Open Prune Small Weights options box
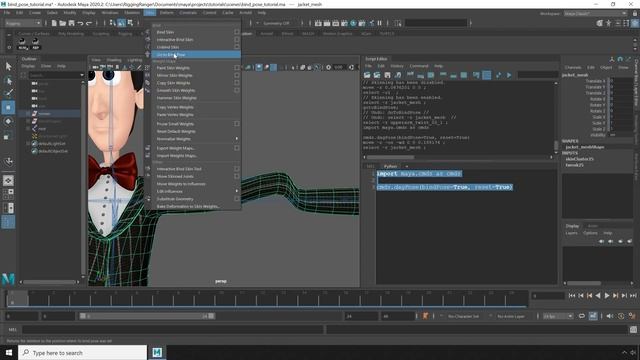The image size is (640, 360). [237, 124]
